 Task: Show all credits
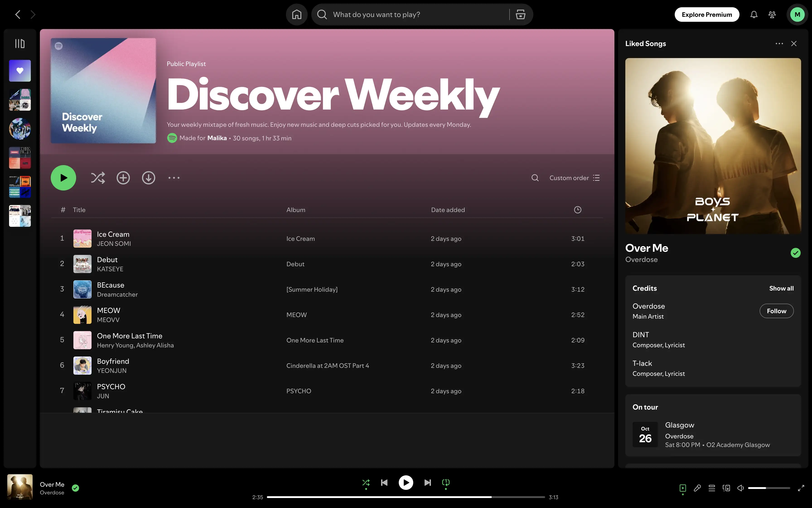coord(781,288)
